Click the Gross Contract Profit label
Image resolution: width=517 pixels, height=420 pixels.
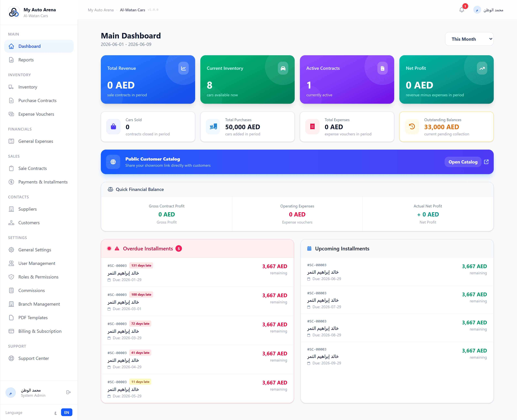(x=166, y=206)
